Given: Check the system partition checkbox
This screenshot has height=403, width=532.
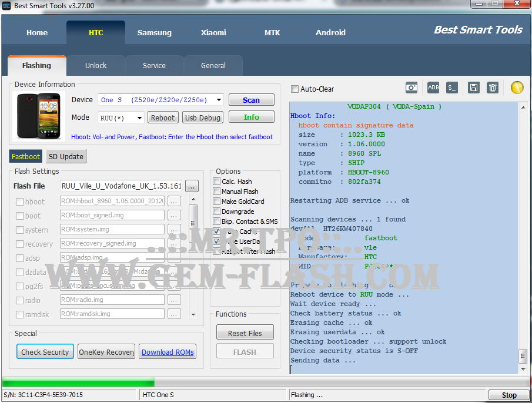Looking at the screenshot, I should pyautogui.click(x=19, y=230).
